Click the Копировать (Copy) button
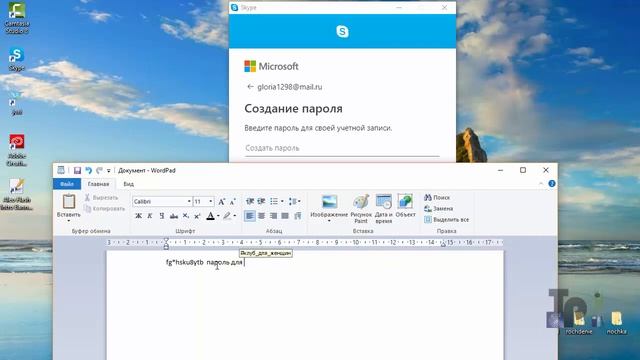The height and width of the screenshot is (360, 640). [x=104, y=209]
